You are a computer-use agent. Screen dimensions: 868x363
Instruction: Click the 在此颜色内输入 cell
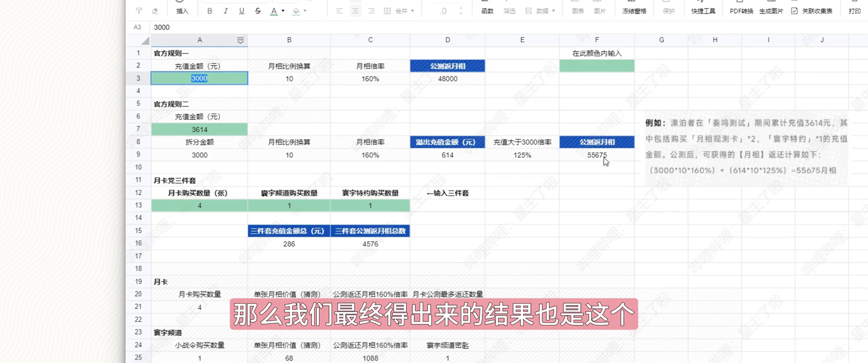(x=597, y=53)
